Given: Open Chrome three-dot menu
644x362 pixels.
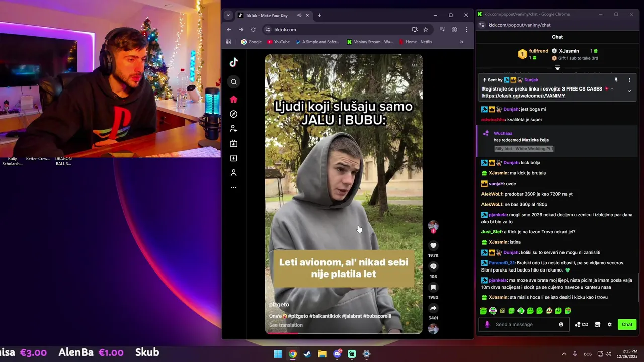Looking at the screenshot, I should coord(466,30).
